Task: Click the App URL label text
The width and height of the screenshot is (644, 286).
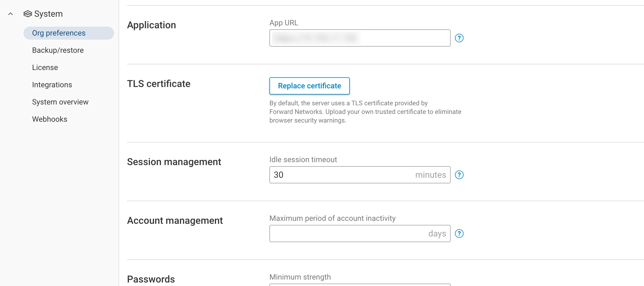Action: [284, 23]
